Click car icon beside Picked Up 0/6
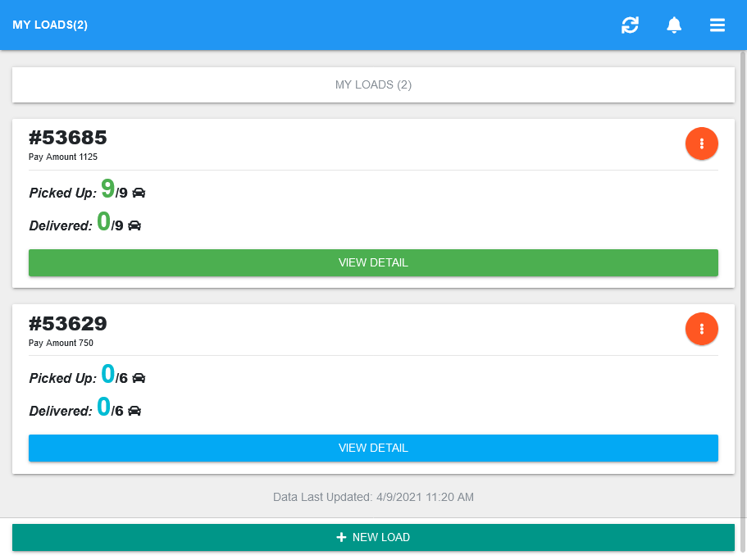 (139, 378)
